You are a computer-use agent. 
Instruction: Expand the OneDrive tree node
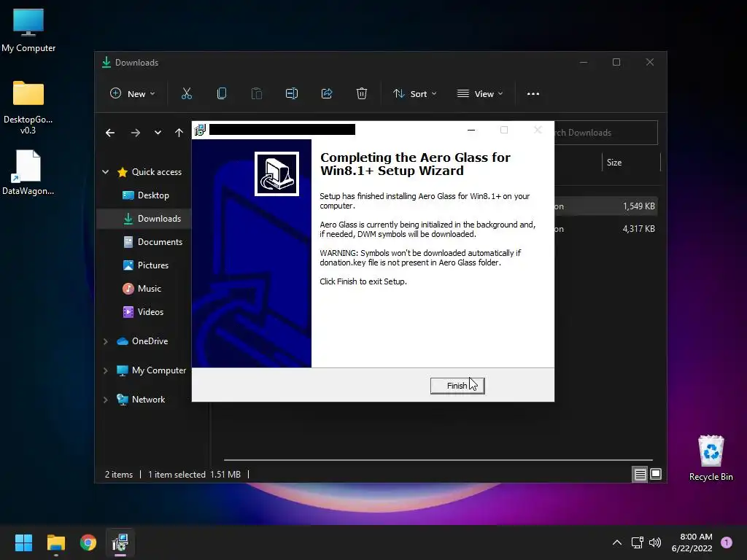(105, 341)
